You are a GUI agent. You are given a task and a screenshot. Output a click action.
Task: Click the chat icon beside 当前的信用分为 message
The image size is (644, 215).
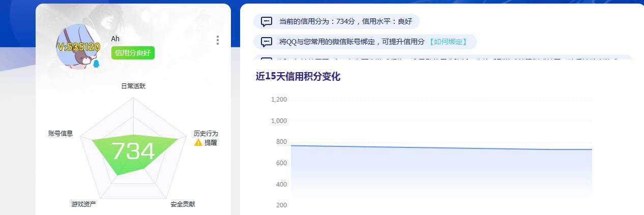click(267, 21)
